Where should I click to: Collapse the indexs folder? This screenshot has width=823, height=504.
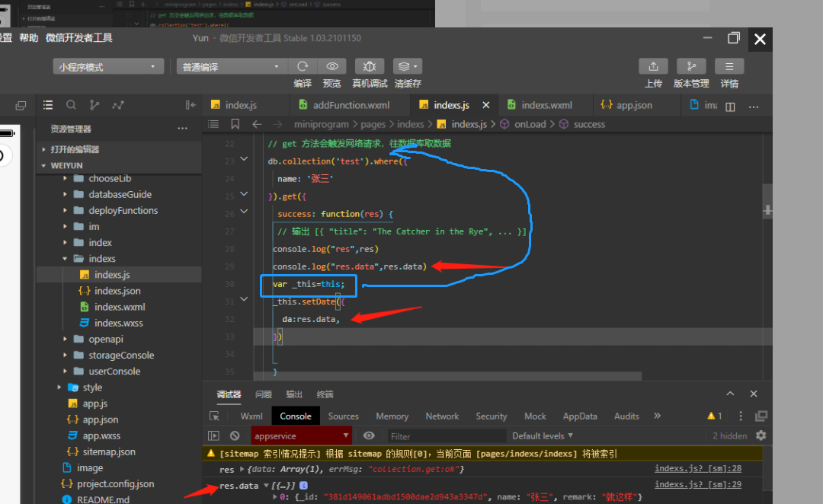click(x=65, y=259)
